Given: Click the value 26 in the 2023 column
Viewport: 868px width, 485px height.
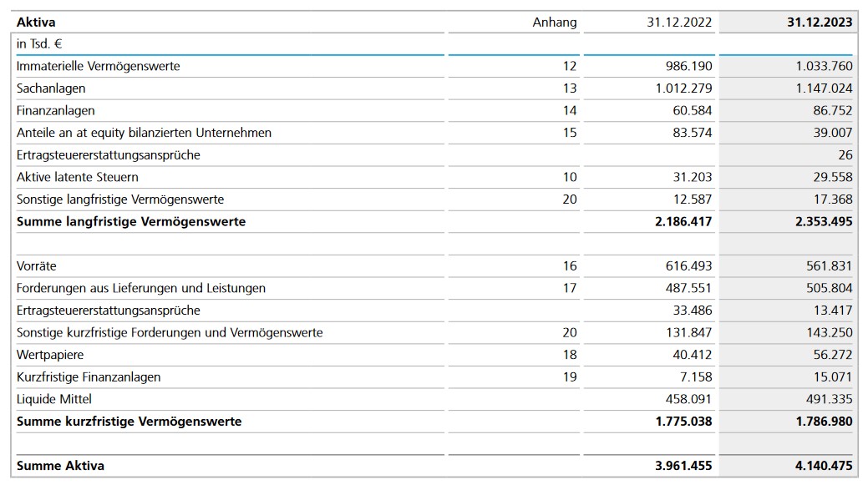Looking at the screenshot, I should [845, 155].
